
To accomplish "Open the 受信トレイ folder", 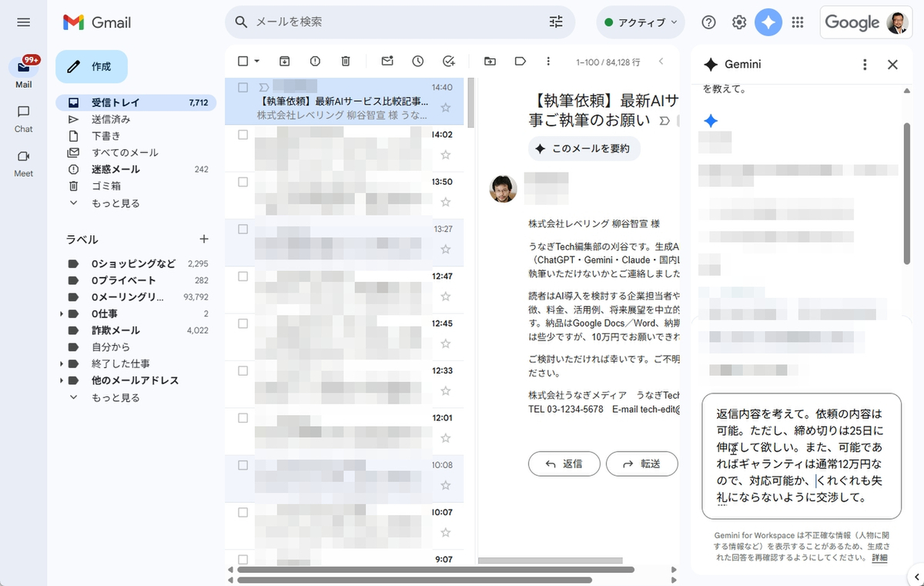I will point(136,102).
